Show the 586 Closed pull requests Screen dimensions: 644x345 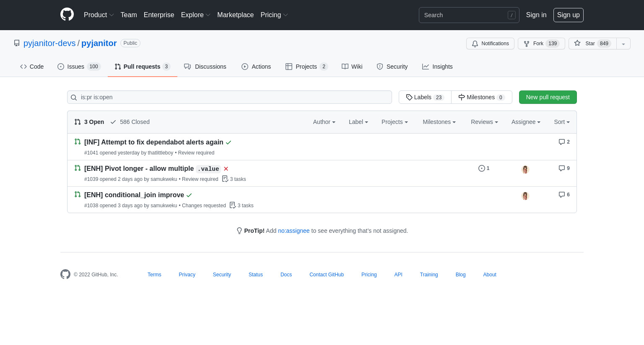[130, 122]
